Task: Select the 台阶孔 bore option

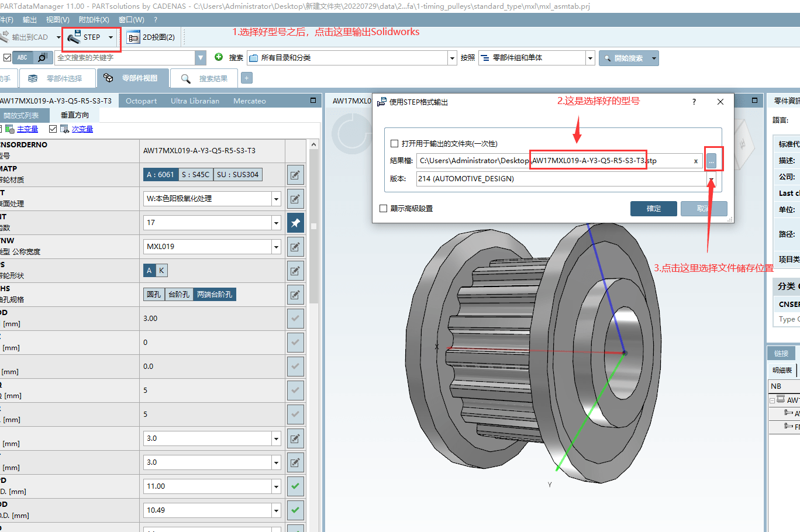Action: [x=179, y=294]
